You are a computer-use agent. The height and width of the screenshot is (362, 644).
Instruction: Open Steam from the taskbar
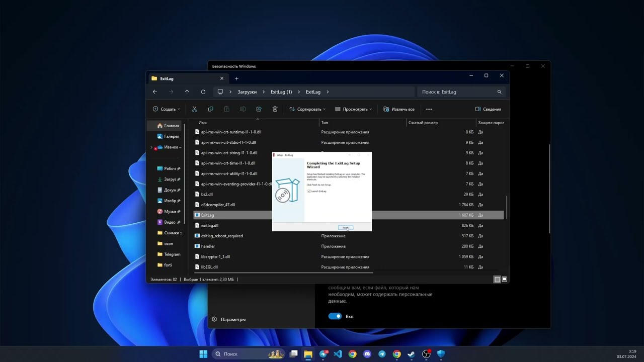(412, 354)
